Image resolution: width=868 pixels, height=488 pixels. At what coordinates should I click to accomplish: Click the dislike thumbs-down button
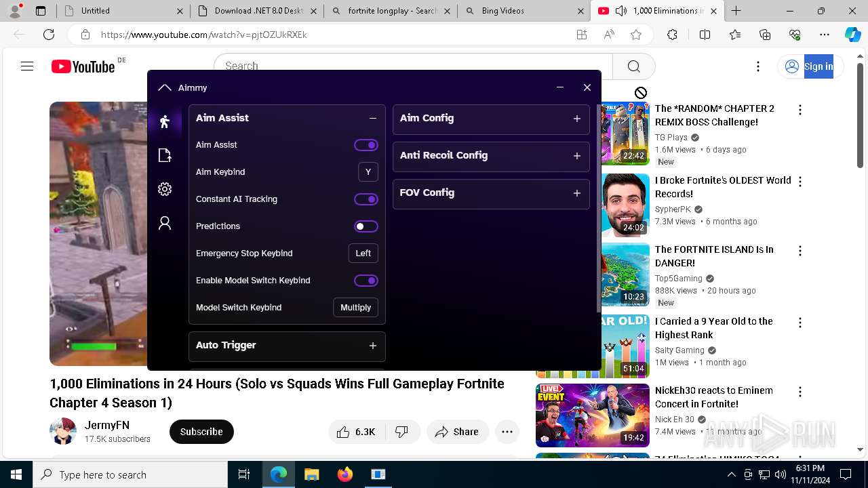403,432
